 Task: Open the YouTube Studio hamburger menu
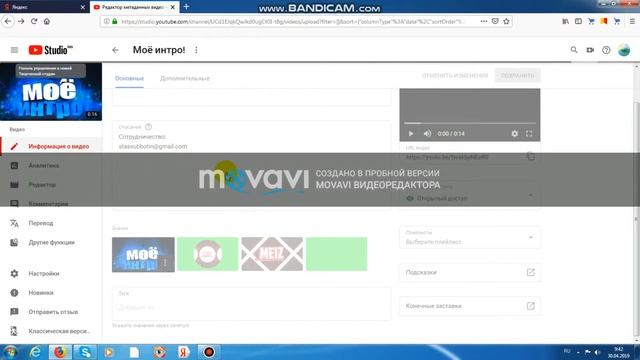(14, 50)
